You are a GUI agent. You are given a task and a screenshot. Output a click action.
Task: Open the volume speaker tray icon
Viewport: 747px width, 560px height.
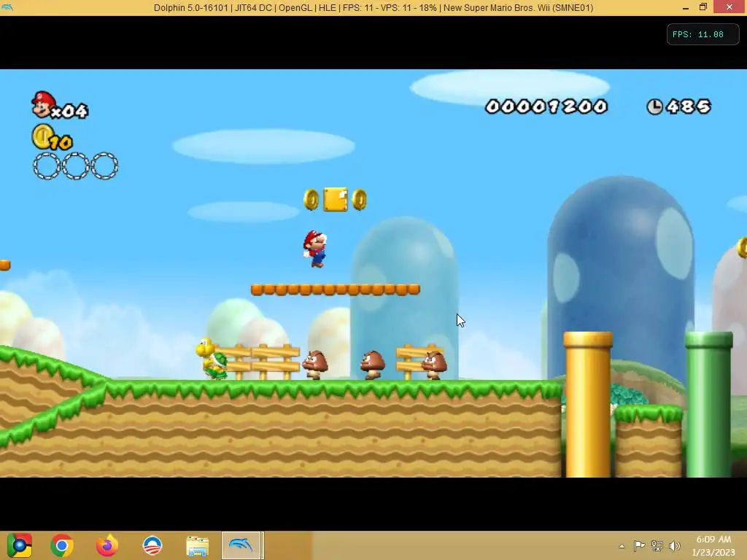(675, 545)
